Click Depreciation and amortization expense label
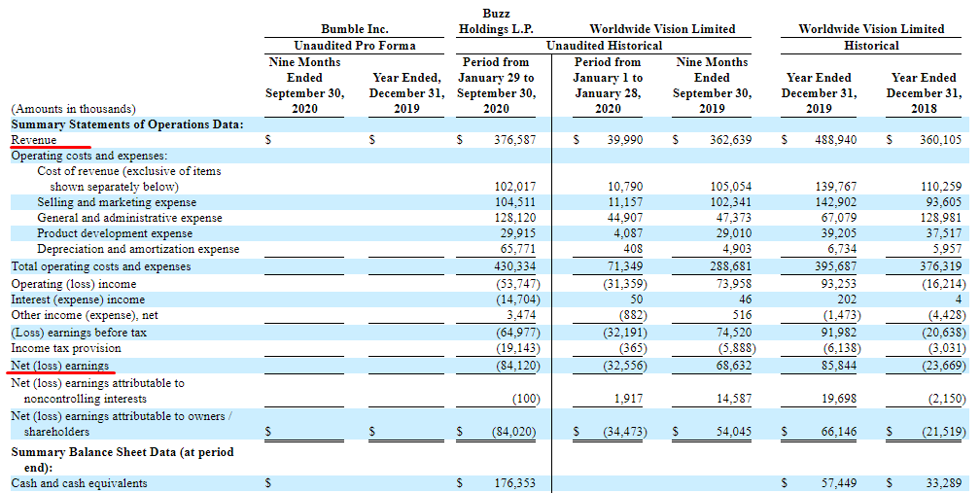 [138, 249]
